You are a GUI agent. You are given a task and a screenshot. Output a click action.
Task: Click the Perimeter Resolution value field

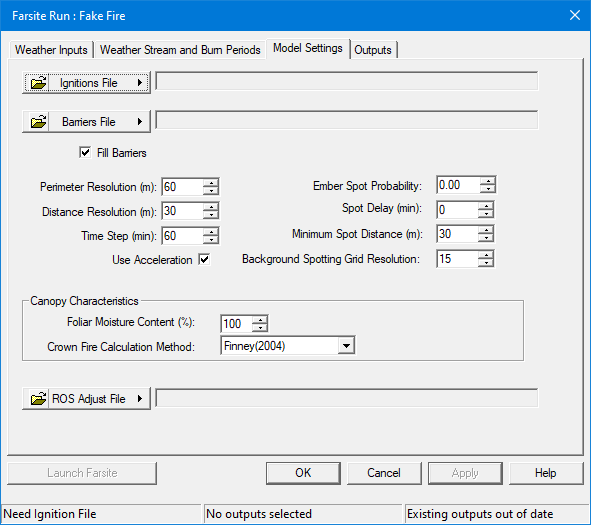tap(183, 187)
